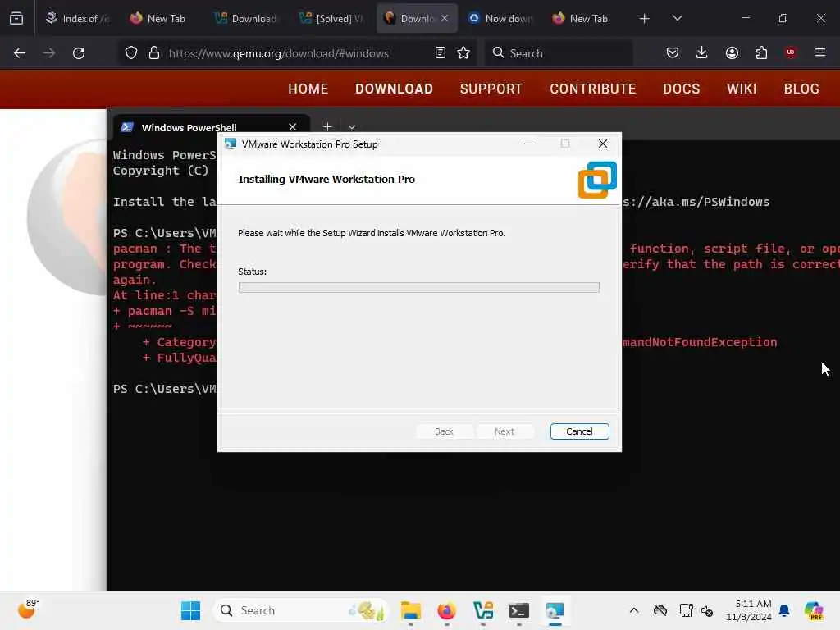Viewport: 840px width, 630px height.
Task: Open site security padlock info
Action: pyautogui.click(x=154, y=53)
